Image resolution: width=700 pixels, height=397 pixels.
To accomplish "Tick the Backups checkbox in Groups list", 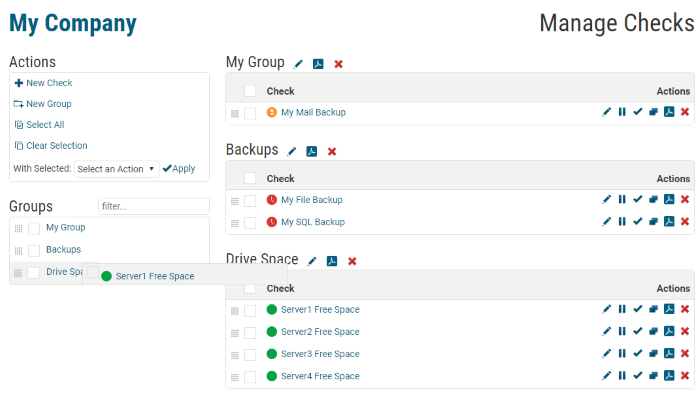I will click(34, 251).
